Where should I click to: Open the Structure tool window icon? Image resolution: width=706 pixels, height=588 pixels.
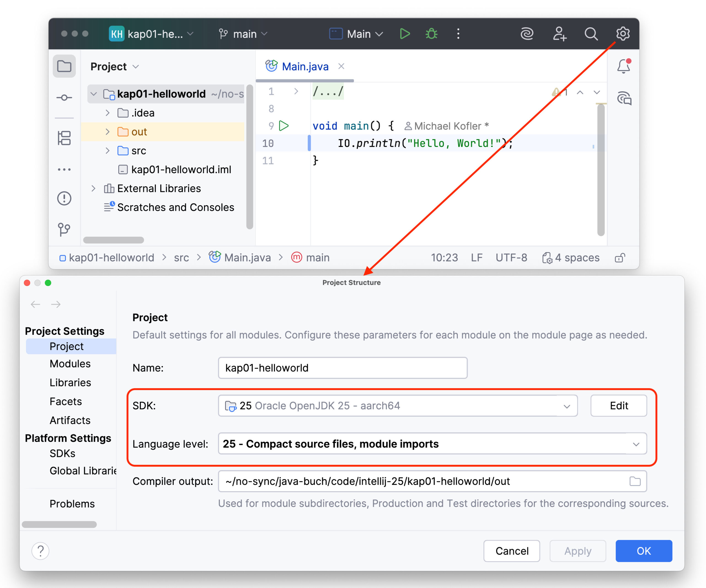tap(64, 138)
